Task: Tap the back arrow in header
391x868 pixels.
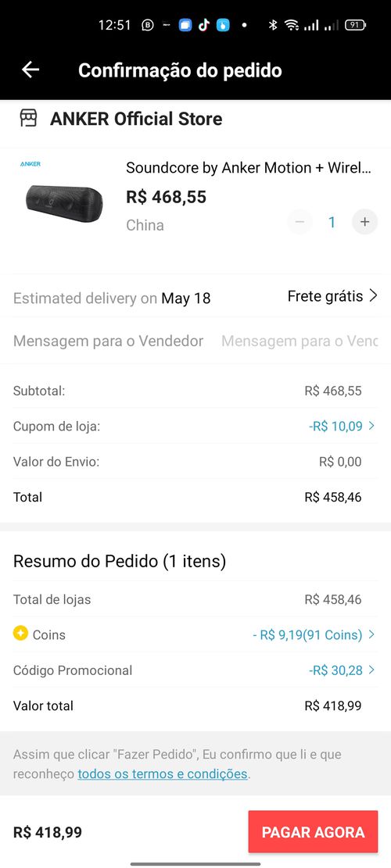Action: pos(30,70)
